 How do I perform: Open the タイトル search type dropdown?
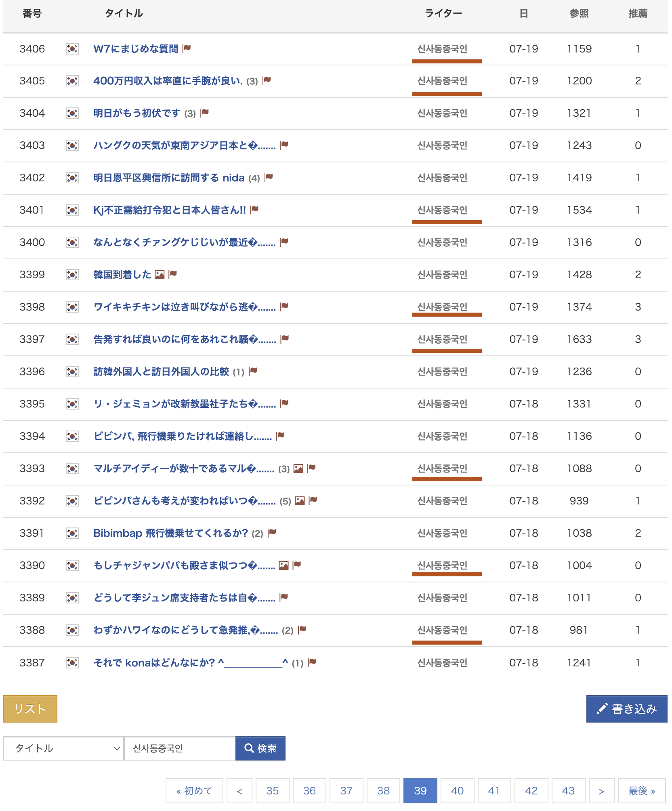[63, 748]
